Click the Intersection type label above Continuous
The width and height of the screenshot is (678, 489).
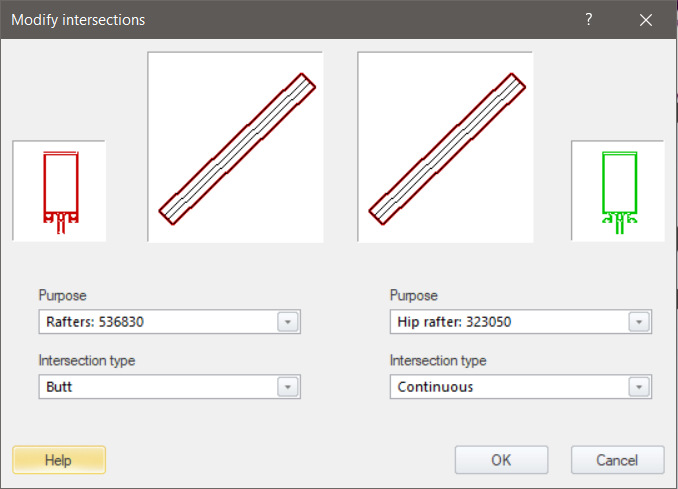click(x=438, y=361)
